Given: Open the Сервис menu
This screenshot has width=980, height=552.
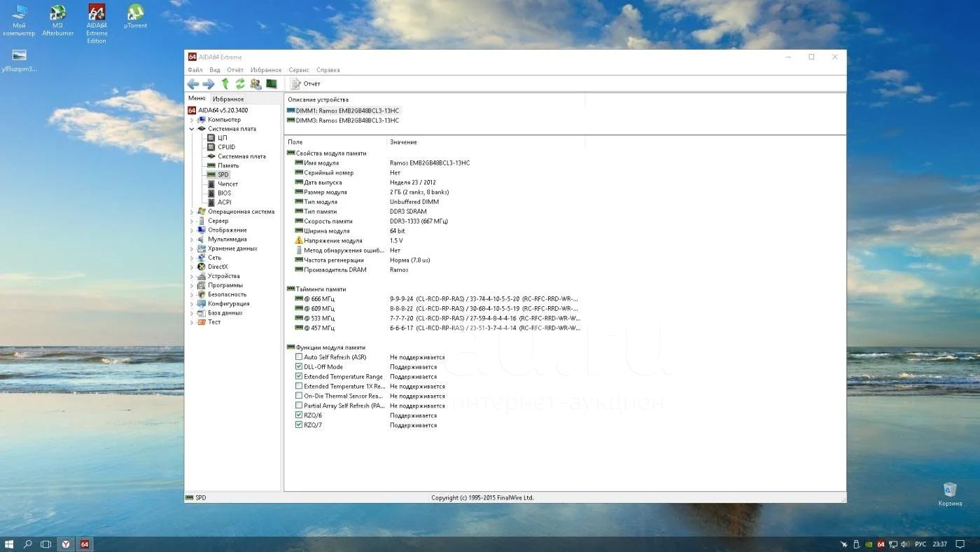Looking at the screenshot, I should pyautogui.click(x=299, y=70).
